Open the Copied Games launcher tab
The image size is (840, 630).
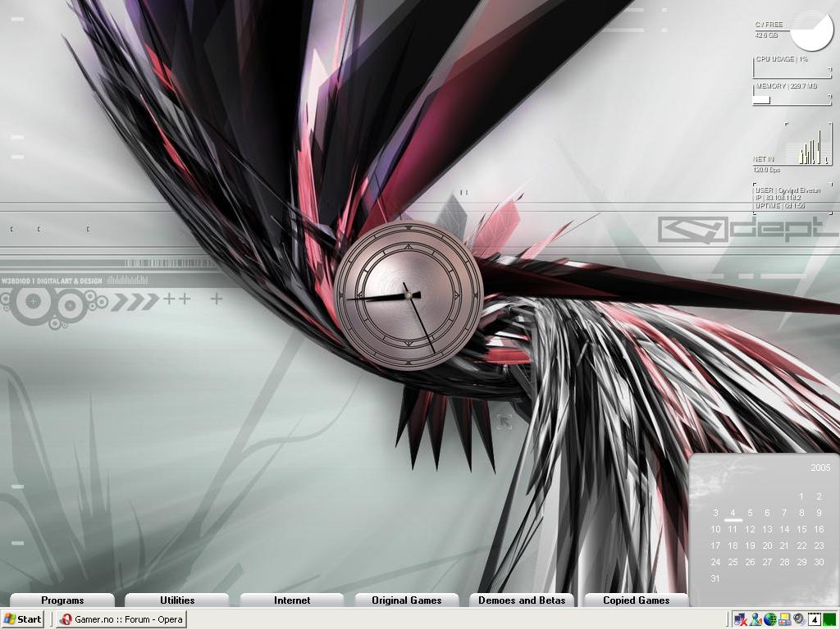point(637,600)
